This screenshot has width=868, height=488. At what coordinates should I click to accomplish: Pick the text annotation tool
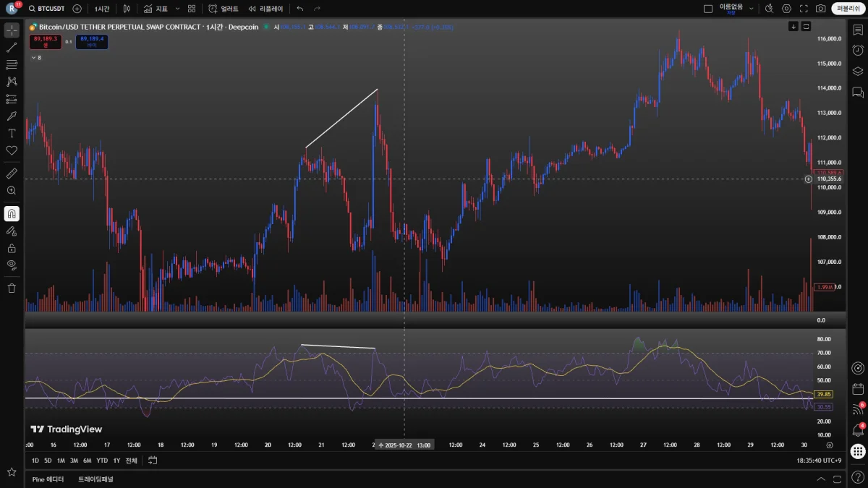[12, 133]
